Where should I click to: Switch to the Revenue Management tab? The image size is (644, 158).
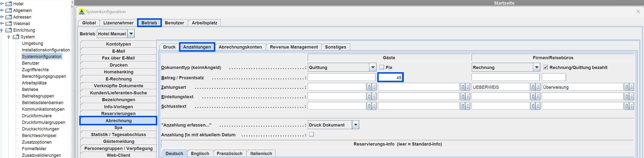(294, 47)
